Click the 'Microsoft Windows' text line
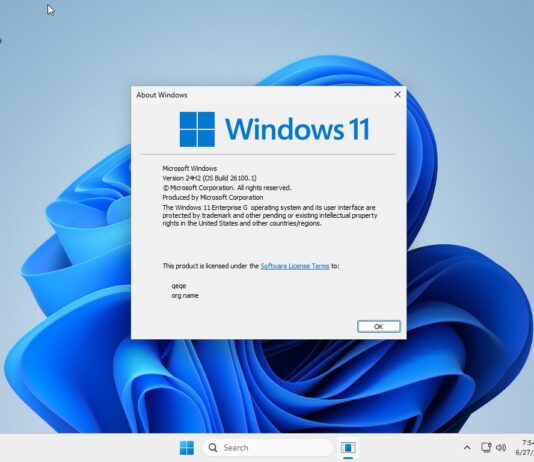 (189, 168)
